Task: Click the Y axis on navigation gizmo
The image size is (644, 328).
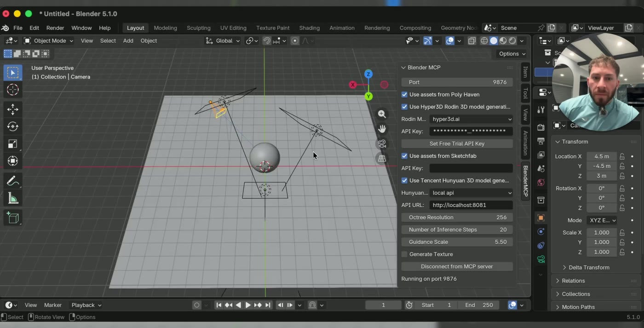Action: 368,96
